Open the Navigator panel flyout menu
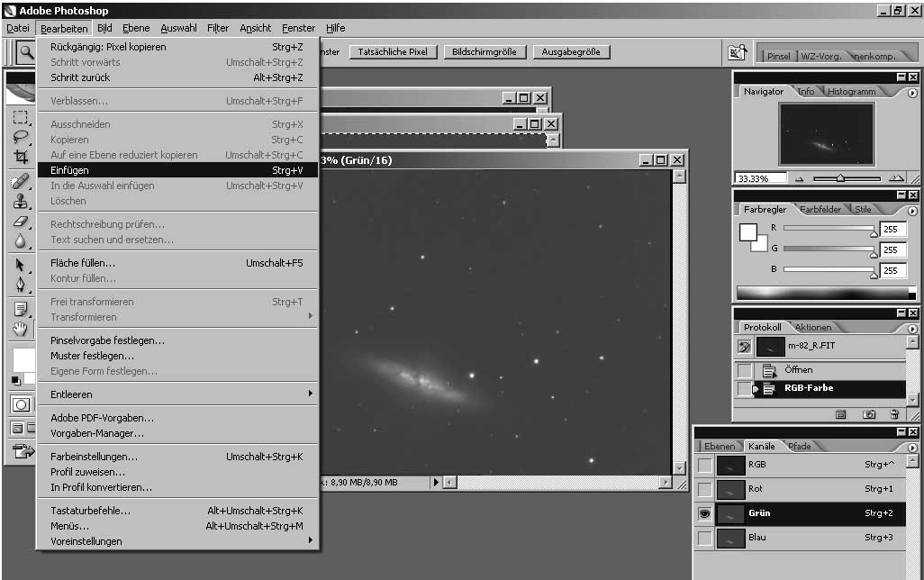The image size is (924, 580). (x=912, y=93)
